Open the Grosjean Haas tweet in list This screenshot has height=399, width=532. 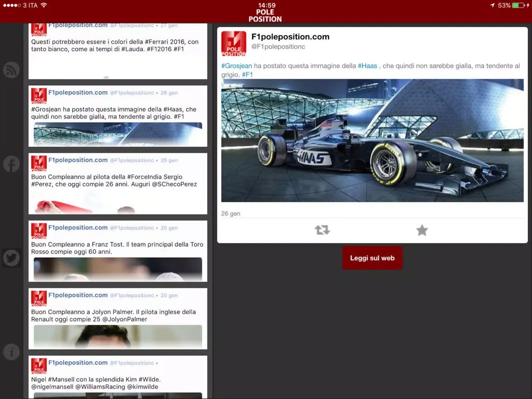[x=118, y=116]
